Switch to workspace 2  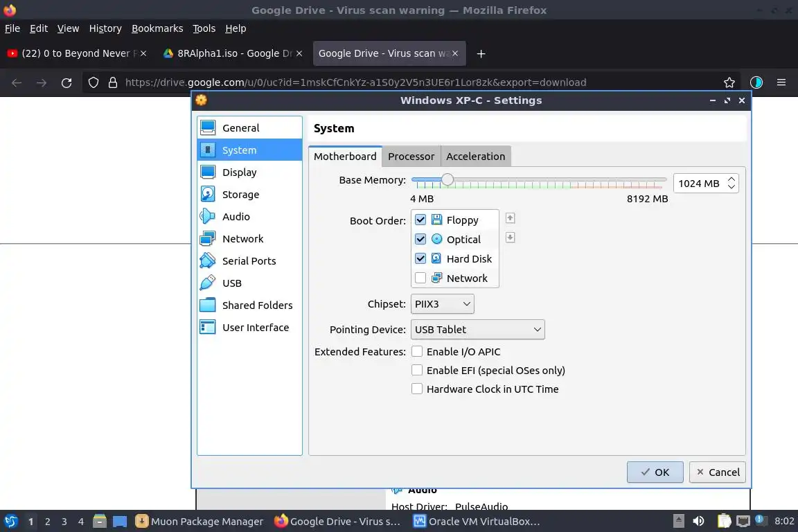(47, 522)
